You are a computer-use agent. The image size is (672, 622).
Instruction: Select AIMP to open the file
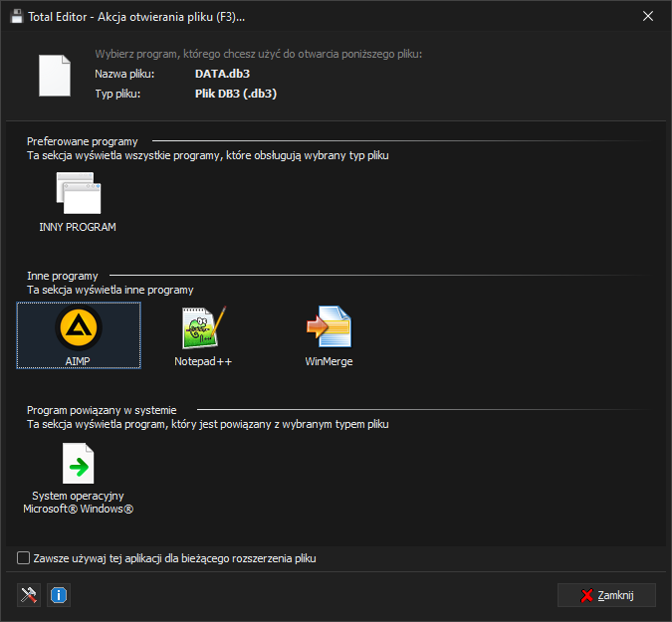pos(79,335)
